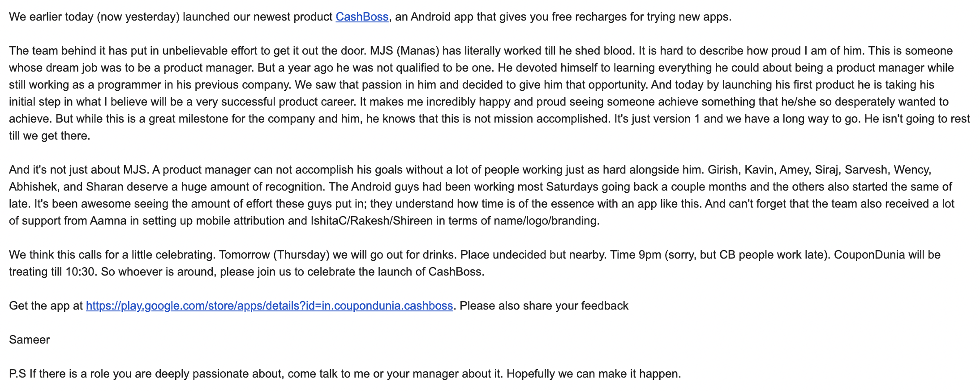Click the text "Please also share your feedback"
The width and height of the screenshot is (980, 391).
coord(544,306)
